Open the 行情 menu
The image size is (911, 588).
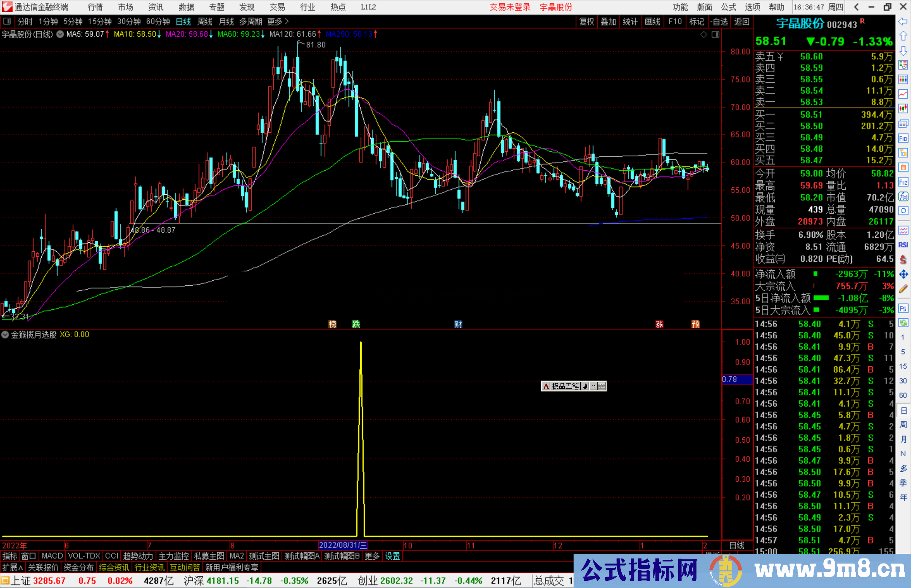[95, 7]
